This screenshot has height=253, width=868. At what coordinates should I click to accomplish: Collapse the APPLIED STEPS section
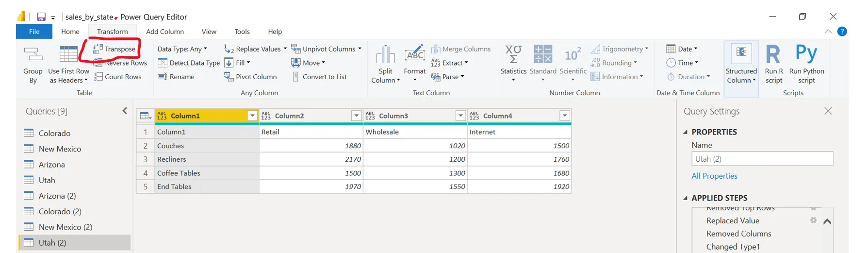[686, 198]
